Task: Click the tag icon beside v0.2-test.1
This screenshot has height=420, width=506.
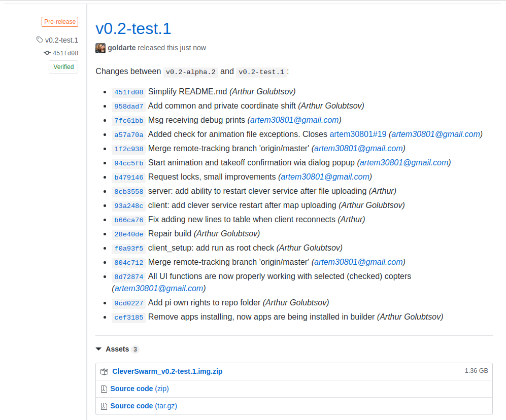Action: click(x=40, y=40)
